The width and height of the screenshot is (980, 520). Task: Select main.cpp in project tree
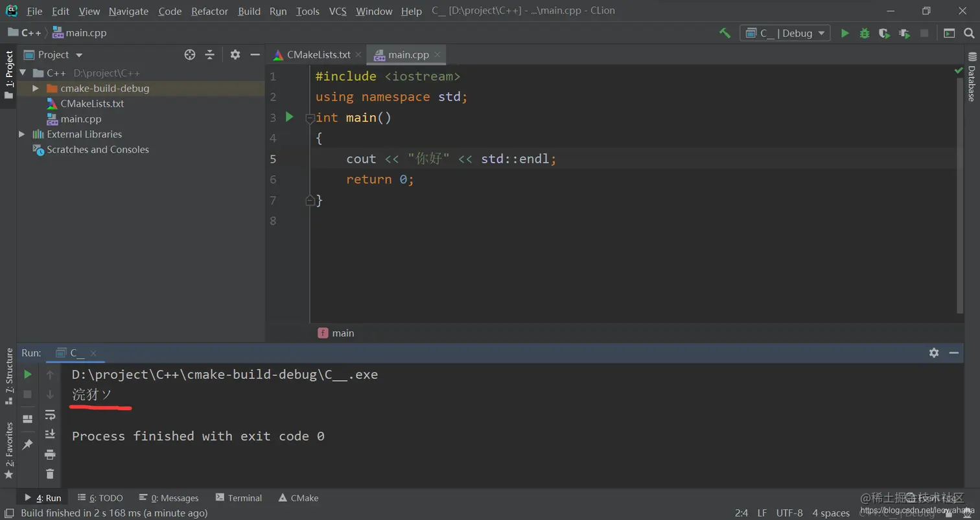tap(81, 119)
